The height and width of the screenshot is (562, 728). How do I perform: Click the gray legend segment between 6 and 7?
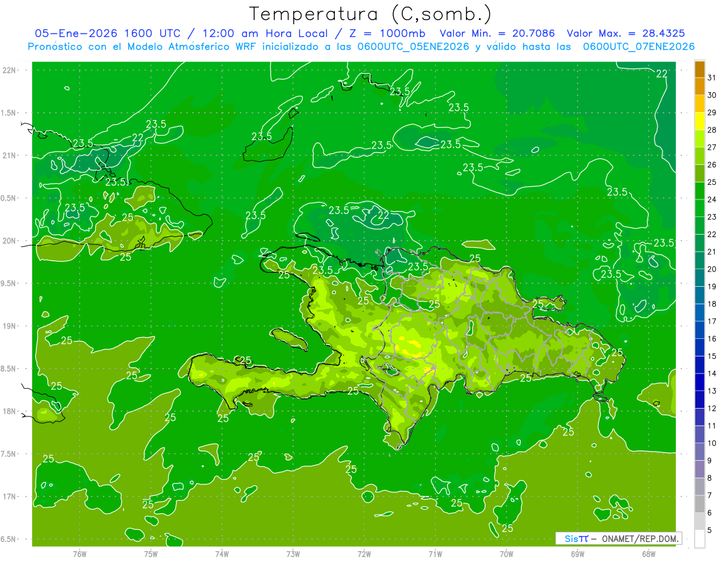[699, 504]
